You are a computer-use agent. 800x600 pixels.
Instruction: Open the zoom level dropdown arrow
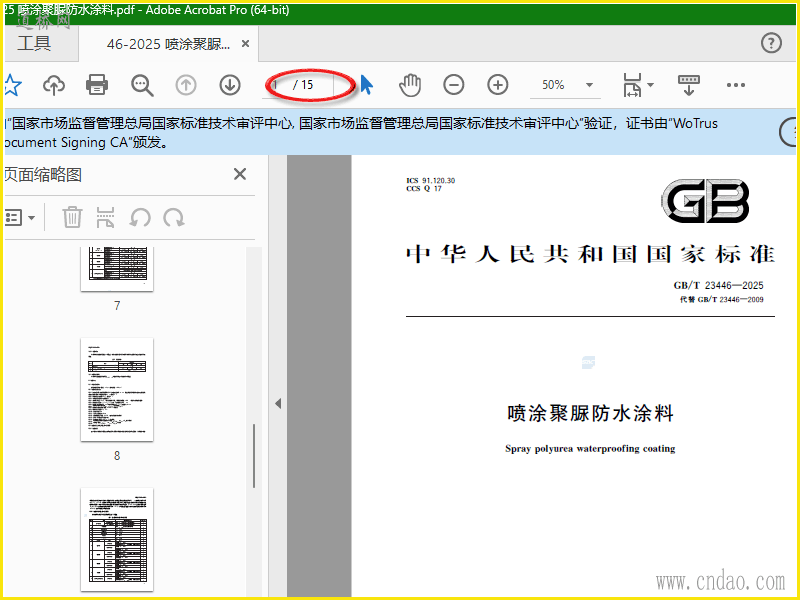click(589, 85)
